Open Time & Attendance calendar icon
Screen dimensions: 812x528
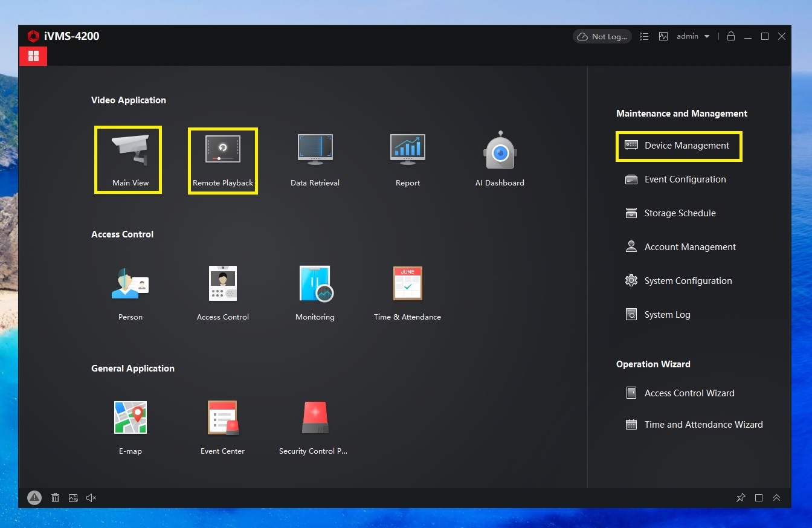(x=408, y=283)
